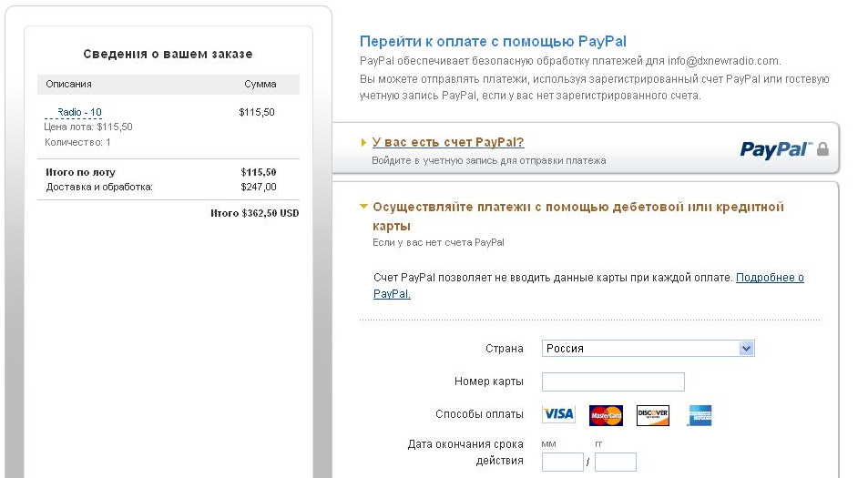The image size is (868, 478).
Task: Collapse the debit or credit card section arrow
Action: (x=363, y=207)
